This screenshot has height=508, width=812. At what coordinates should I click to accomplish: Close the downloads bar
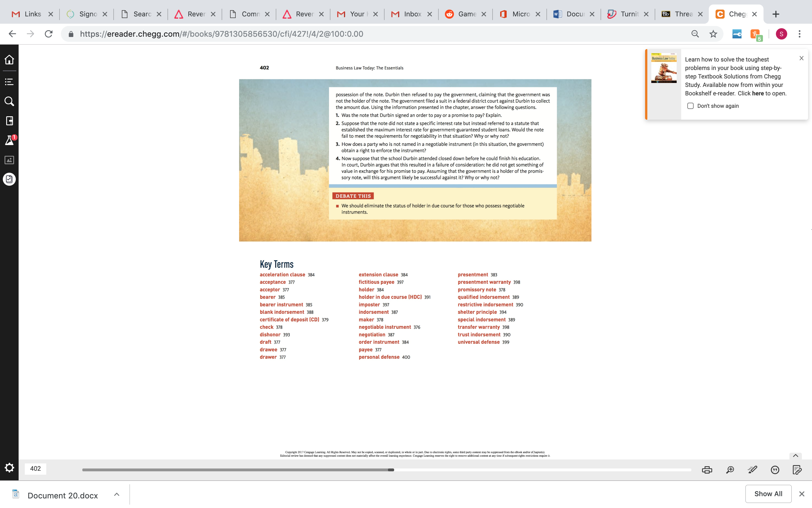coord(802,494)
